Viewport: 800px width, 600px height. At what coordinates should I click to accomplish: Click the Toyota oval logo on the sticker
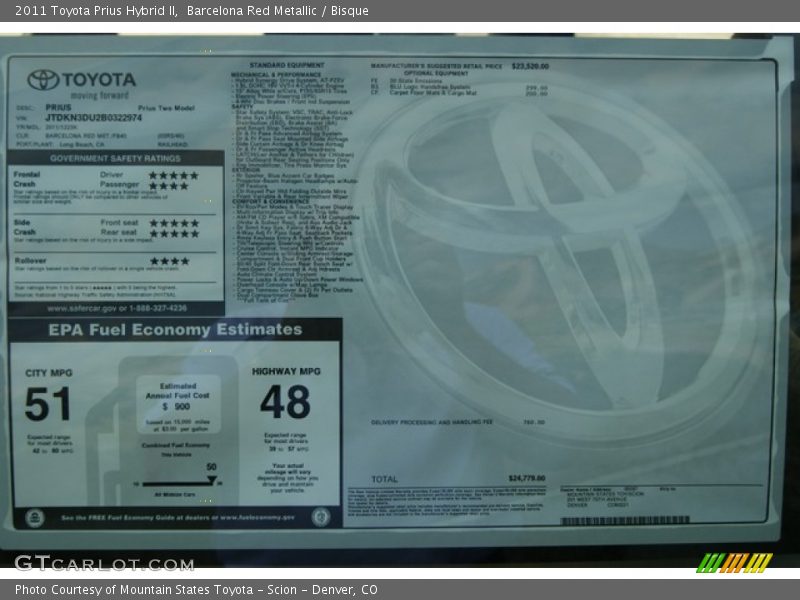click(x=43, y=80)
